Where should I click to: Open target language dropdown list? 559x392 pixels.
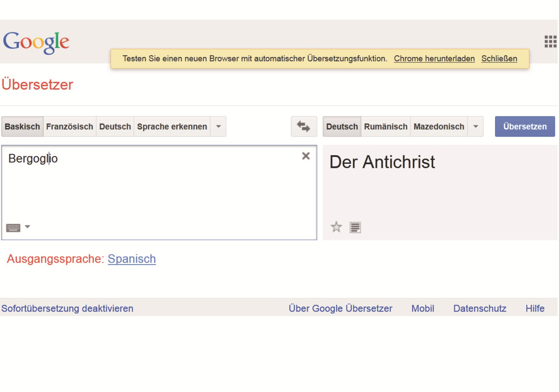point(475,126)
